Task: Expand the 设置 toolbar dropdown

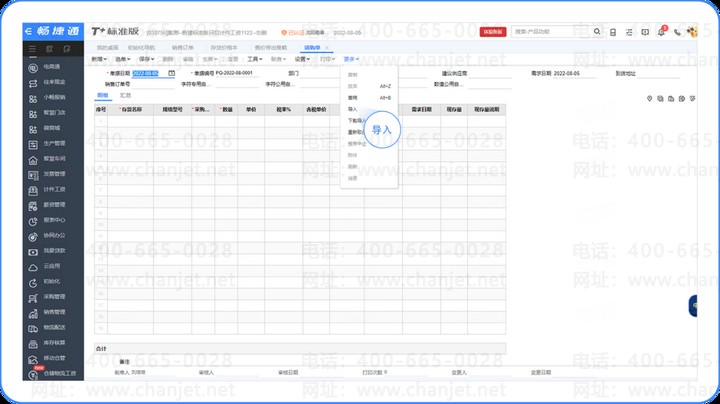Action: click(x=302, y=59)
